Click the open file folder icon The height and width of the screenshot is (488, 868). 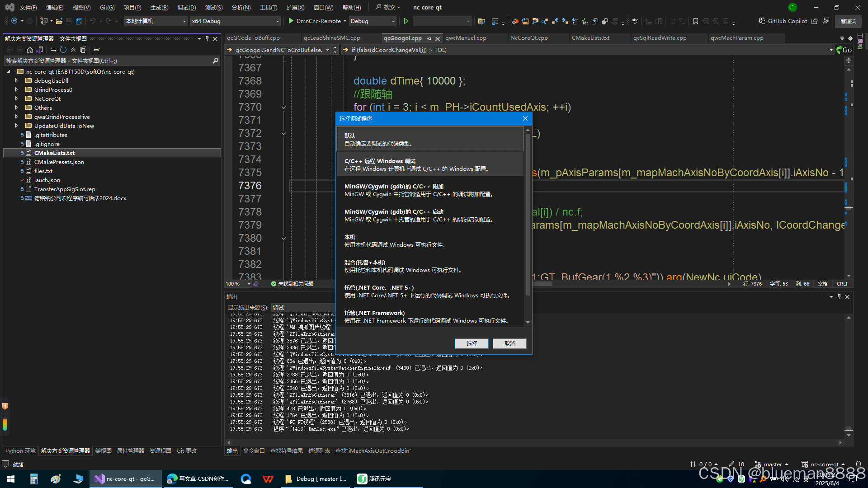59,21
